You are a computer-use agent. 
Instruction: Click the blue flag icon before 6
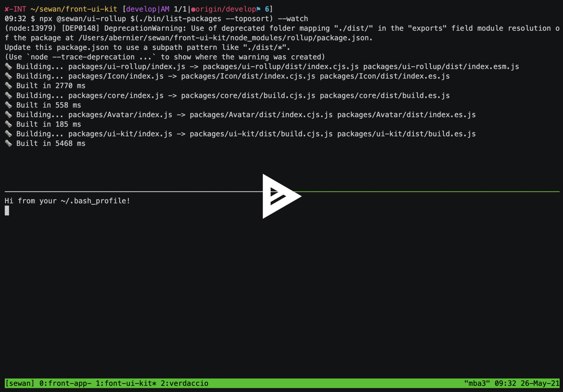(259, 9)
